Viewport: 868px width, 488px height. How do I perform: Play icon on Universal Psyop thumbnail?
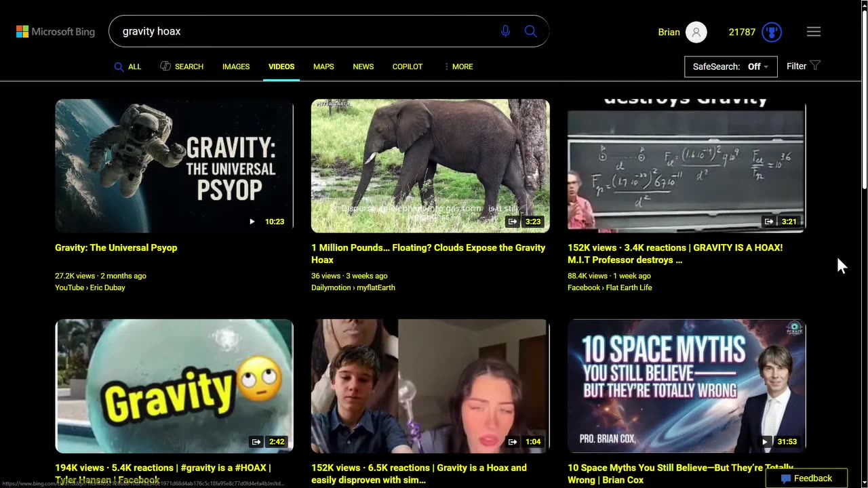pyautogui.click(x=252, y=222)
